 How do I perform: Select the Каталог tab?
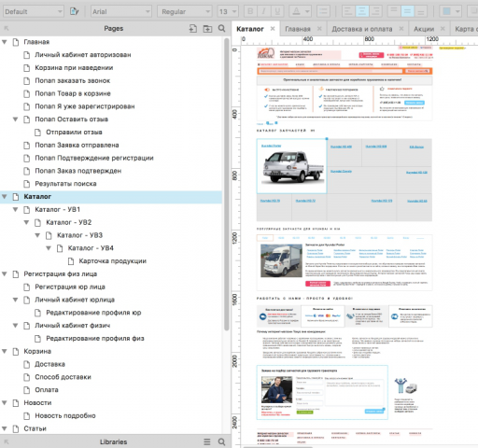[x=250, y=29]
